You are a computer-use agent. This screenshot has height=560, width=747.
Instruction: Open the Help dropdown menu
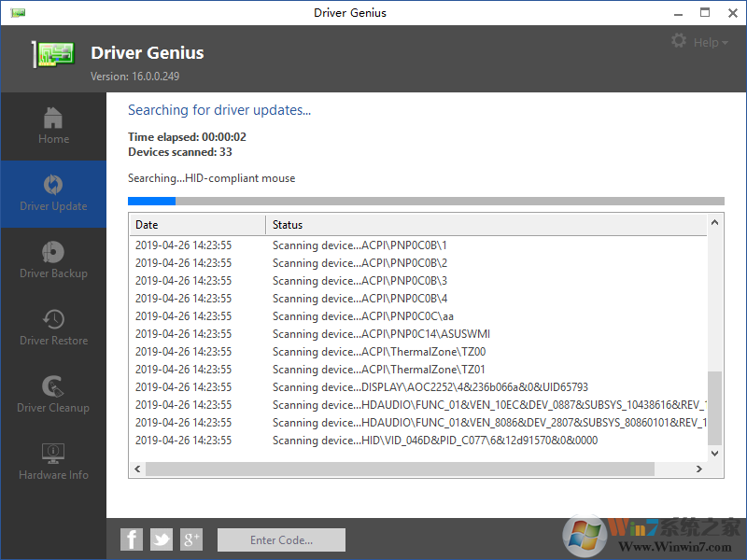point(705,42)
